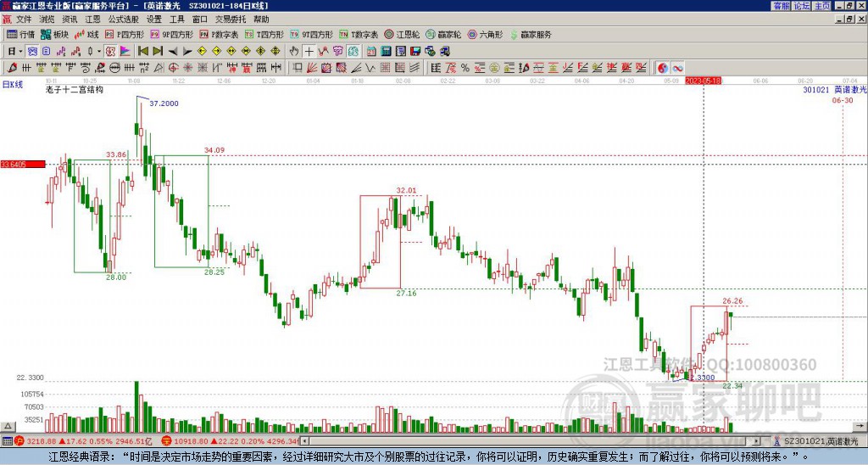This screenshot has width=868, height=465.
Task: Click the chart scroll right arrow button
Action: pos(860,426)
